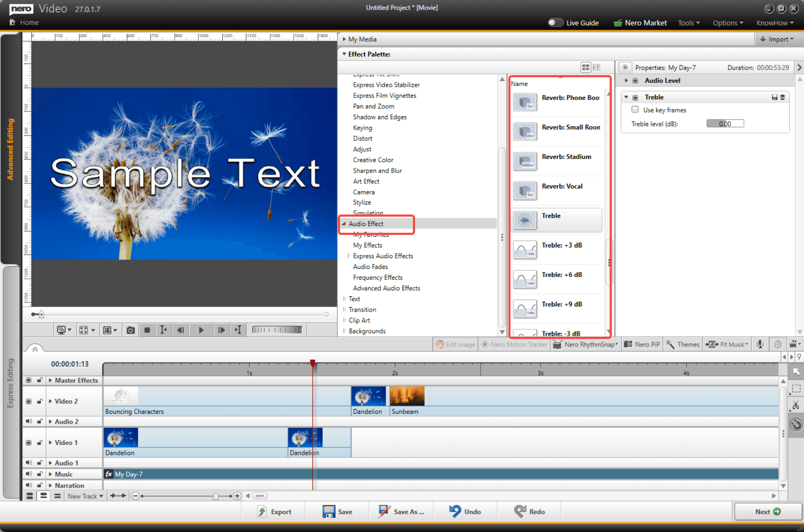Image resolution: width=804 pixels, height=532 pixels.
Task: Mute the Music track
Action: (x=29, y=474)
